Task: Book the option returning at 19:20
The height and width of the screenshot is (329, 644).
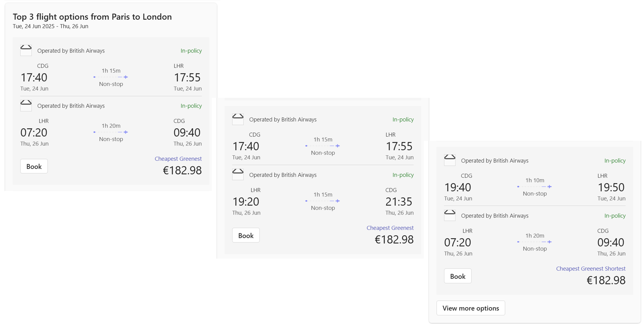Action: click(x=246, y=235)
